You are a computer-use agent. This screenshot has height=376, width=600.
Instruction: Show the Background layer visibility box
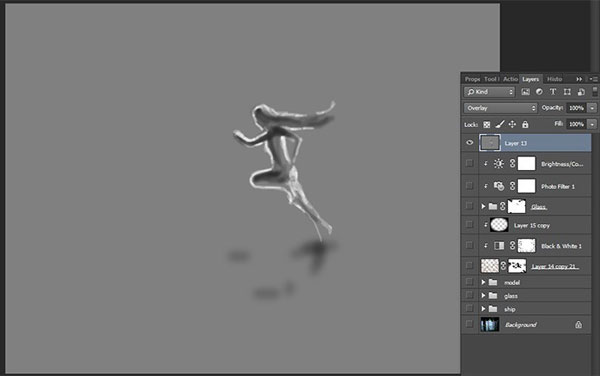pos(469,324)
